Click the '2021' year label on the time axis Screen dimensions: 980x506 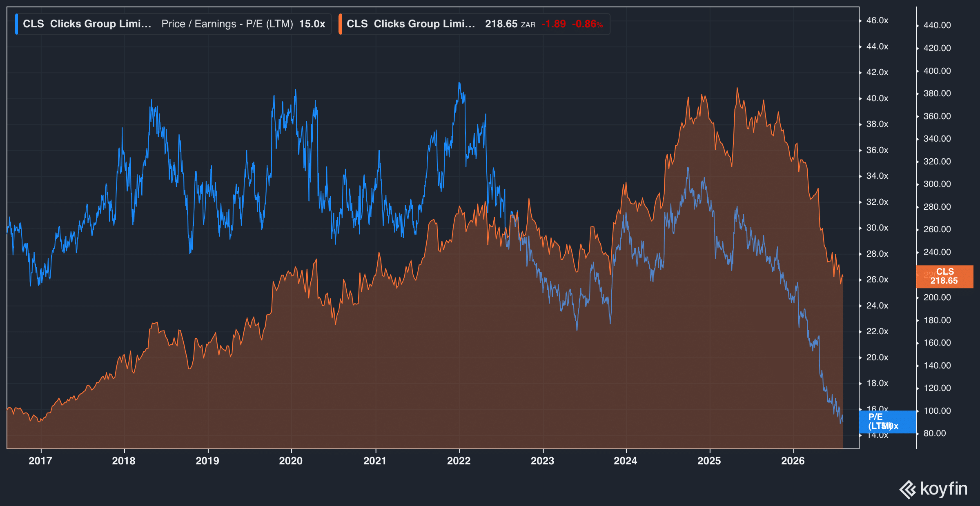pyautogui.click(x=375, y=461)
